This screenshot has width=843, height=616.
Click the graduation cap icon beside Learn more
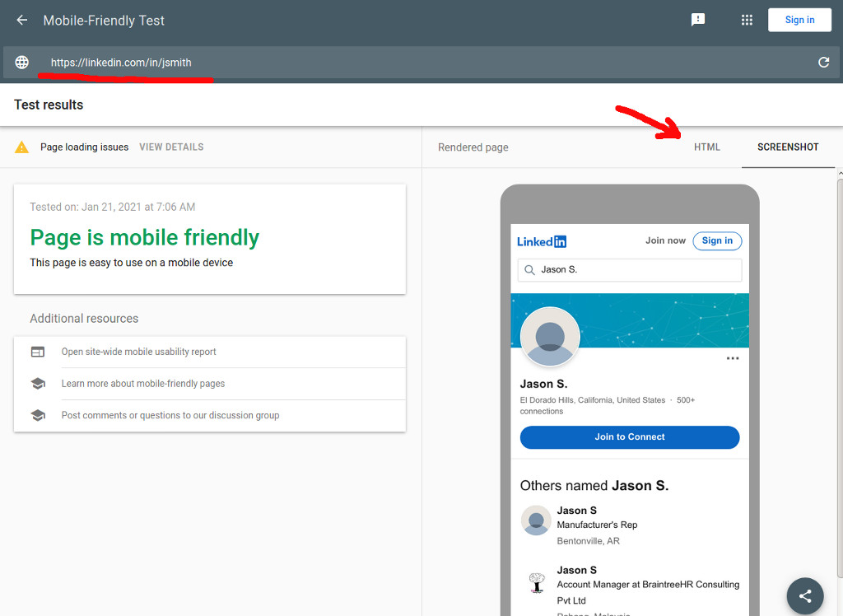(x=38, y=384)
